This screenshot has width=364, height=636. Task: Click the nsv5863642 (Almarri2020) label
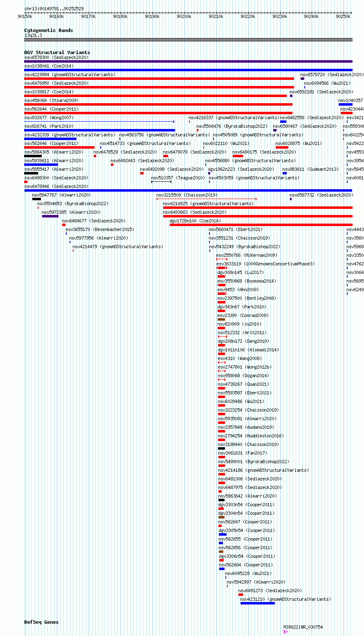click(247, 496)
